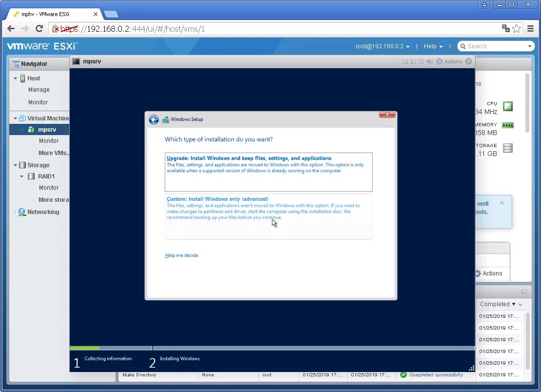Open Monitor under RAID1
Screen dimensions: 541x392
[49, 188]
